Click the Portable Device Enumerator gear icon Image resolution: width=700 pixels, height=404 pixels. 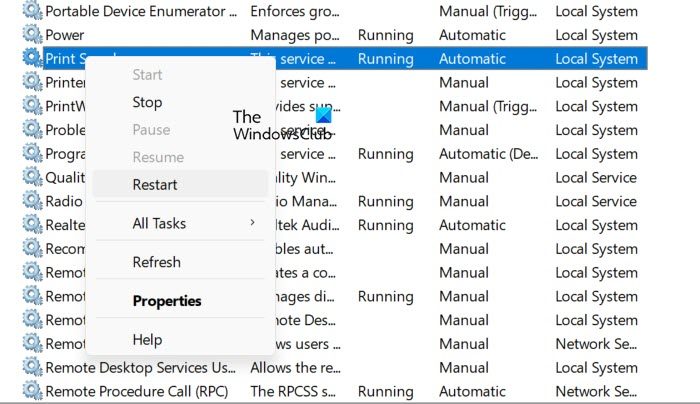[32, 11]
